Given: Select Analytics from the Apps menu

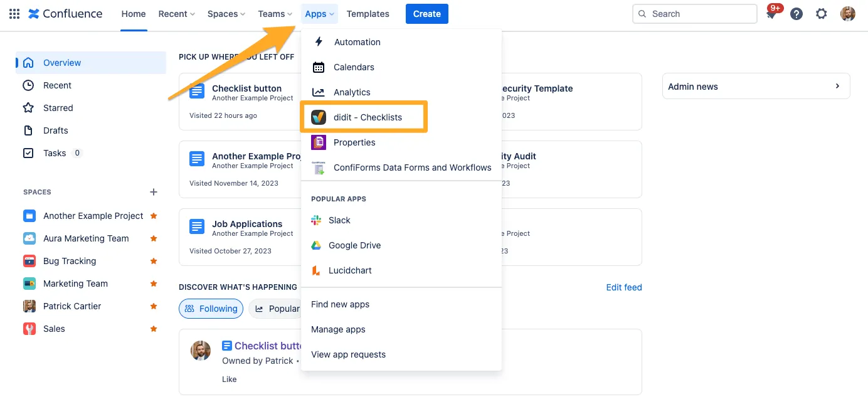Looking at the screenshot, I should [401, 92].
